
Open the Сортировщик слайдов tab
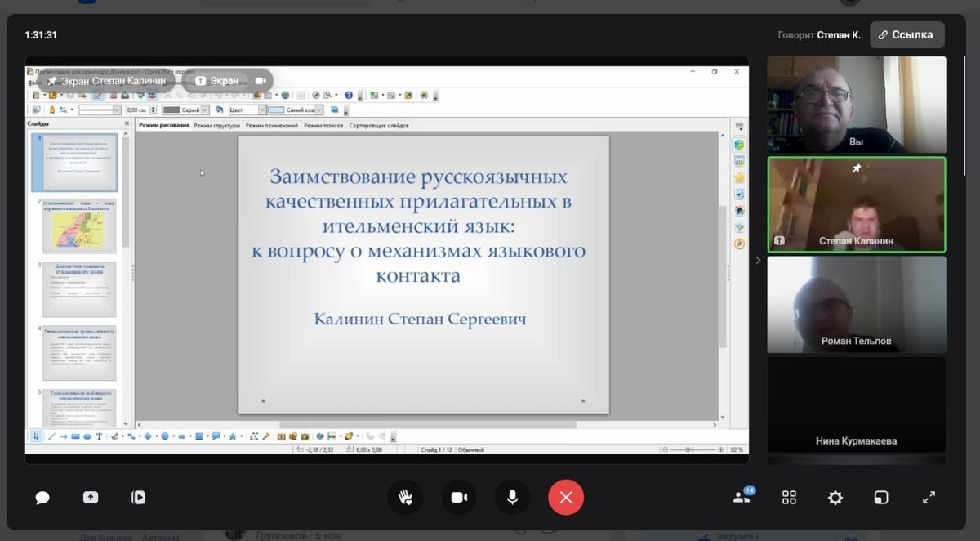pos(379,126)
